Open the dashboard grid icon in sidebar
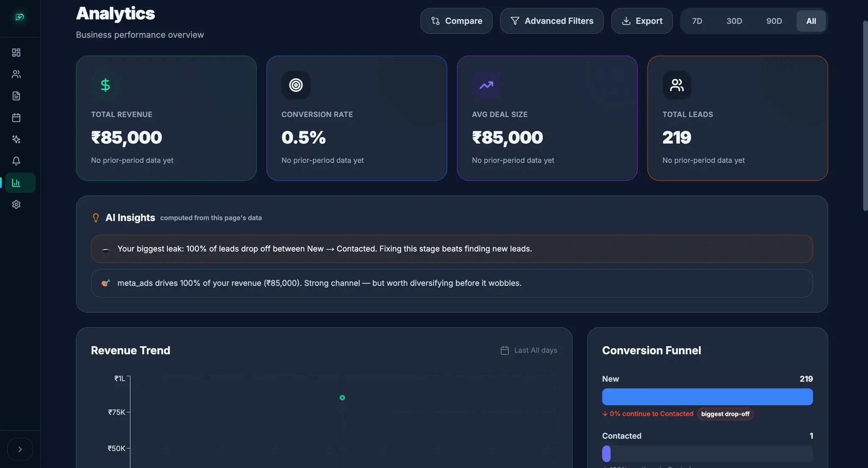868x468 pixels. [x=16, y=53]
